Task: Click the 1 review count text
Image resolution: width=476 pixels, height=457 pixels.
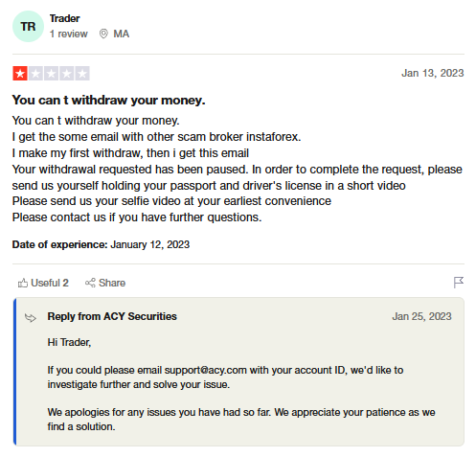Action: point(68,34)
